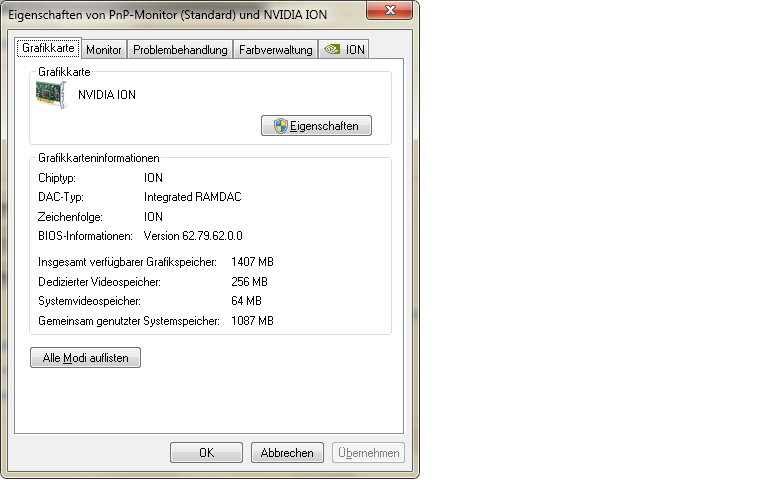Screen dimensions: 768x480
Task: Open the NVIDIA logo ION tab
Action: pyautogui.click(x=344, y=49)
